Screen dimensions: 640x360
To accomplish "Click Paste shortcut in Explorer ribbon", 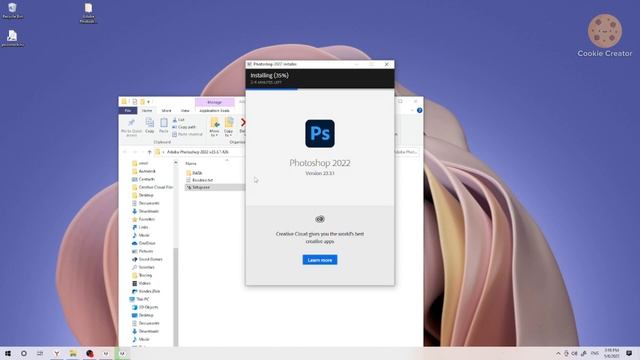I will click(x=187, y=134).
